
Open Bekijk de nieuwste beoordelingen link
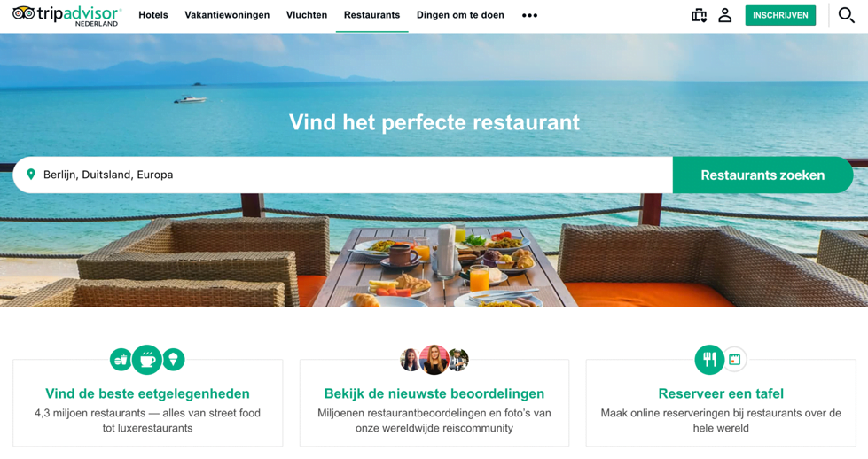tap(434, 393)
